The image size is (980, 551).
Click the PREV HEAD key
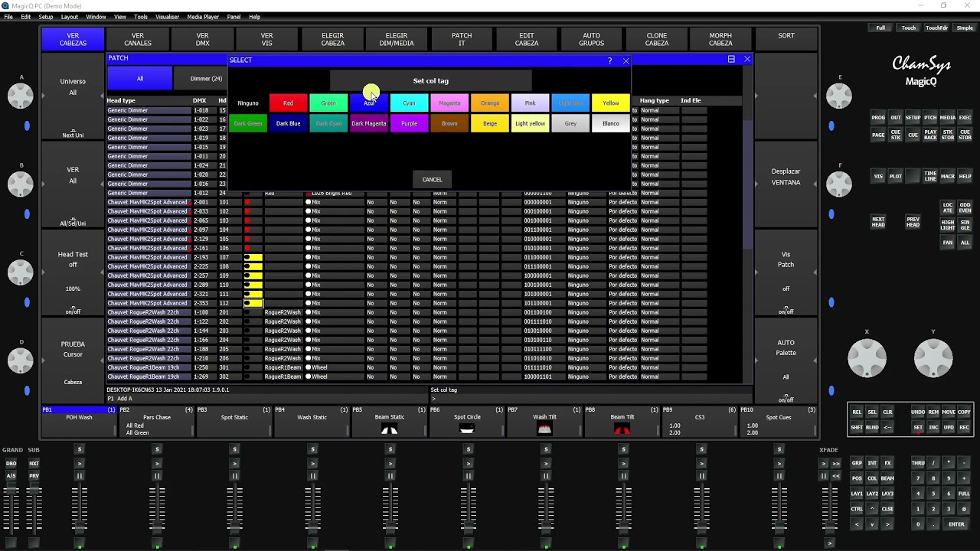pos(913,222)
